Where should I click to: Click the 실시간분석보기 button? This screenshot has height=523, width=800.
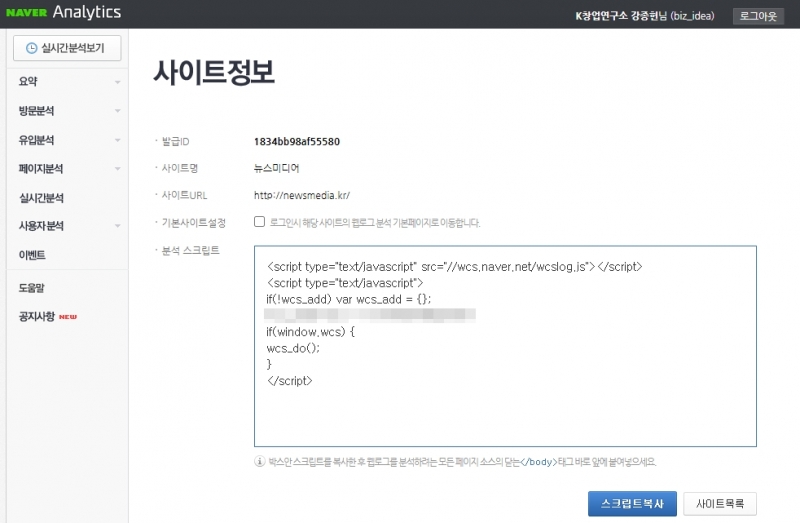click(67, 48)
